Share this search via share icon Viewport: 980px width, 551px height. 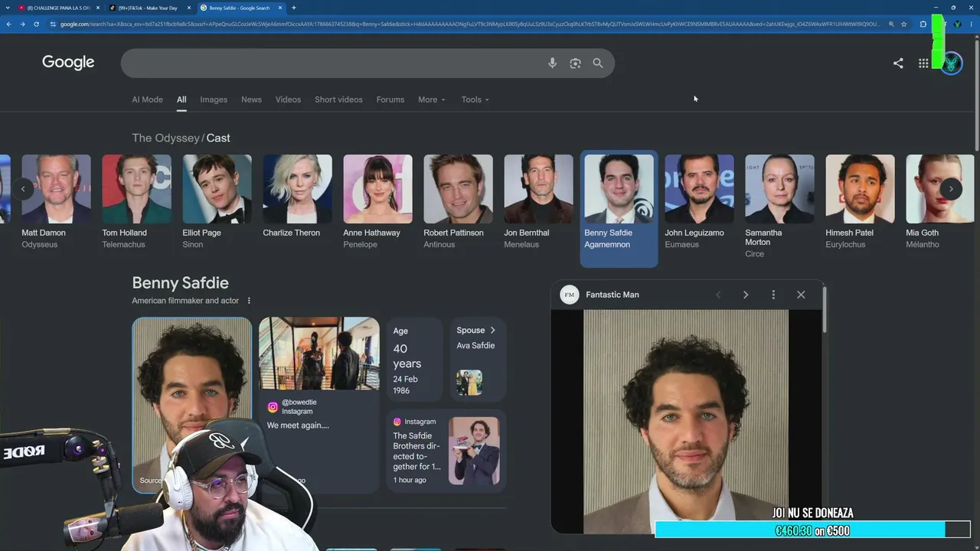pyautogui.click(x=898, y=64)
